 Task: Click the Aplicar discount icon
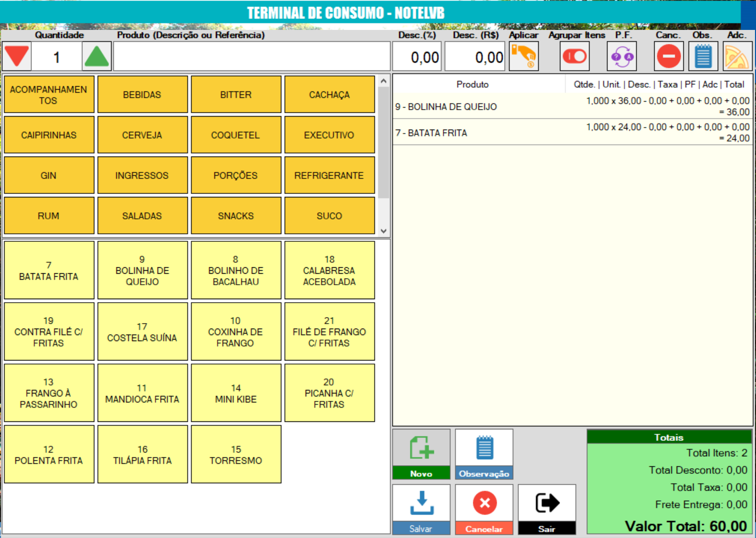click(x=523, y=56)
